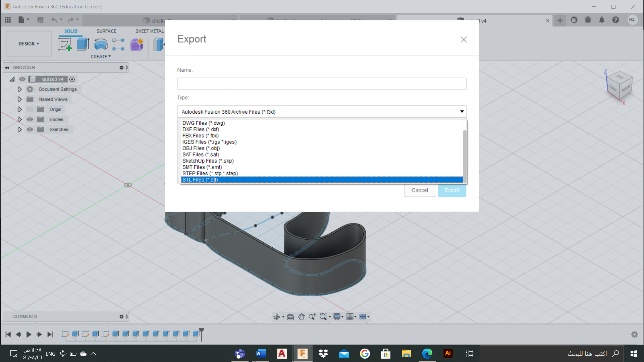Open the DESIGN workspace dropdown
Viewport: 644px width, 362px height.
tap(29, 44)
